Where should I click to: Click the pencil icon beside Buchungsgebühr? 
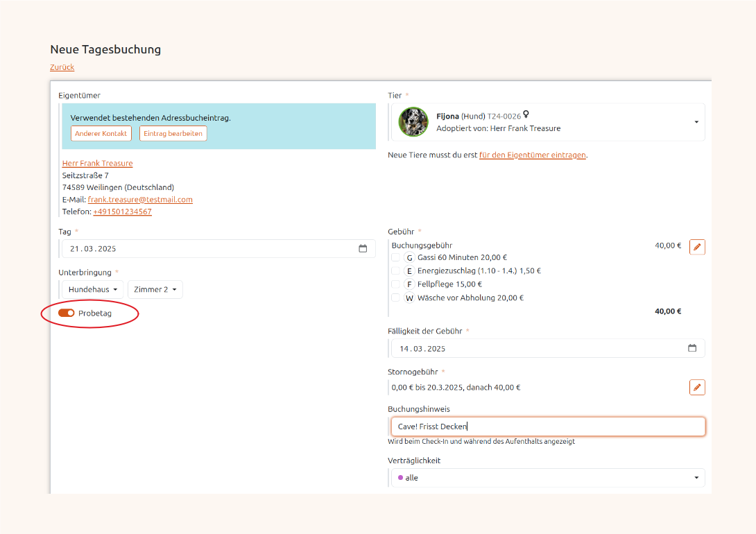[697, 247]
